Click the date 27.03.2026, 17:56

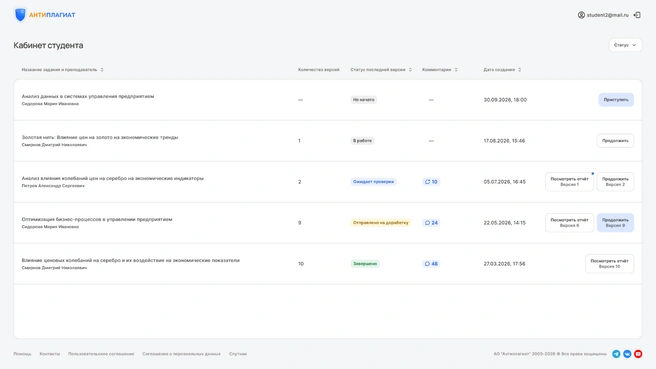point(504,264)
